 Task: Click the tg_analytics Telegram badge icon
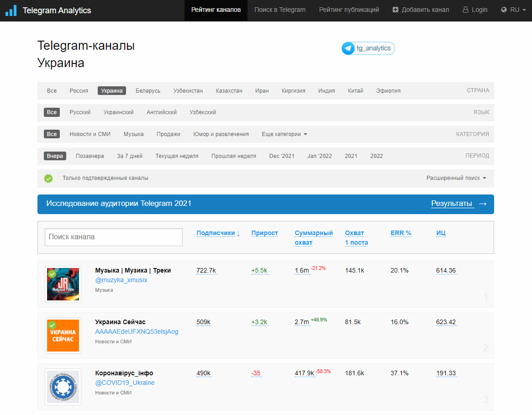point(348,48)
